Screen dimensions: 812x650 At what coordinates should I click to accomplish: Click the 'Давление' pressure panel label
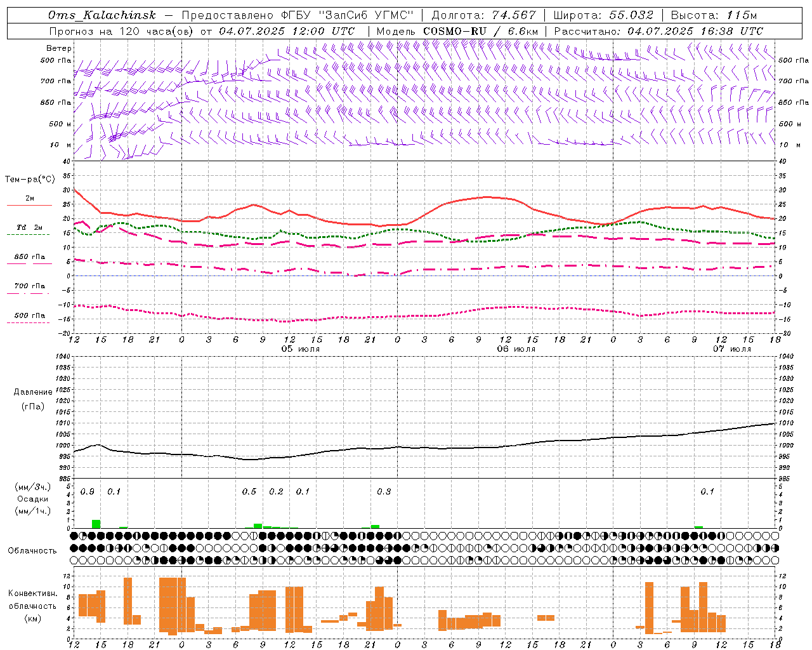(33, 392)
